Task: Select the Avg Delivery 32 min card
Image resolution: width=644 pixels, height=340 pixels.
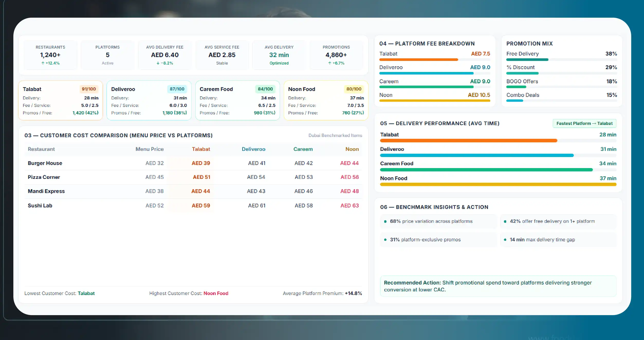Action: tap(279, 55)
